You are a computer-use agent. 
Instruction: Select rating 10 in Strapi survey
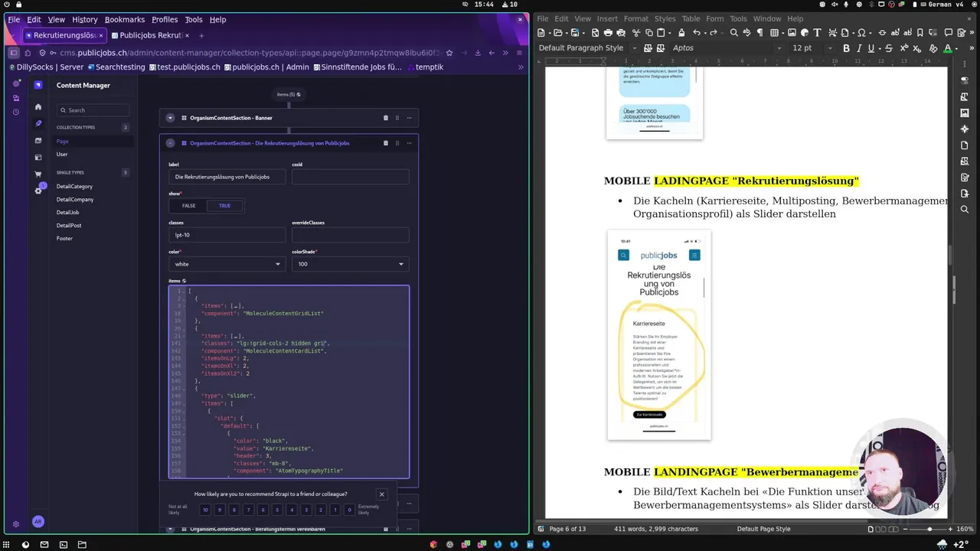[x=205, y=510]
